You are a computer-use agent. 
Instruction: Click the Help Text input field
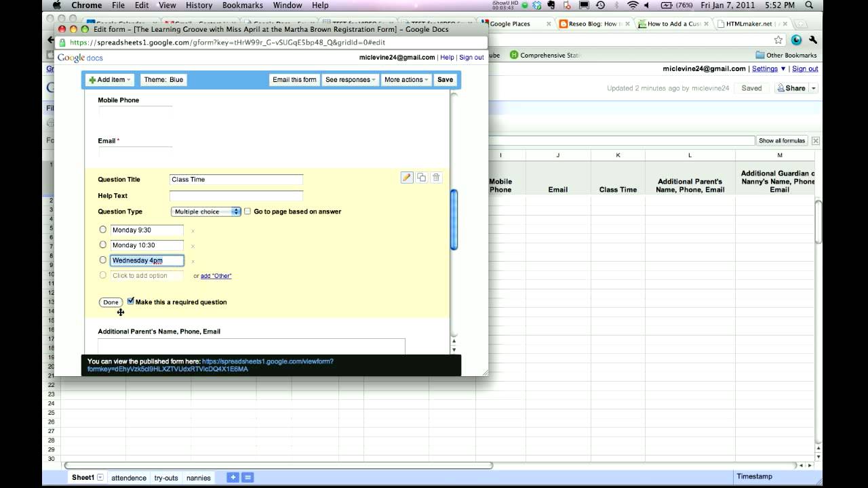point(236,196)
